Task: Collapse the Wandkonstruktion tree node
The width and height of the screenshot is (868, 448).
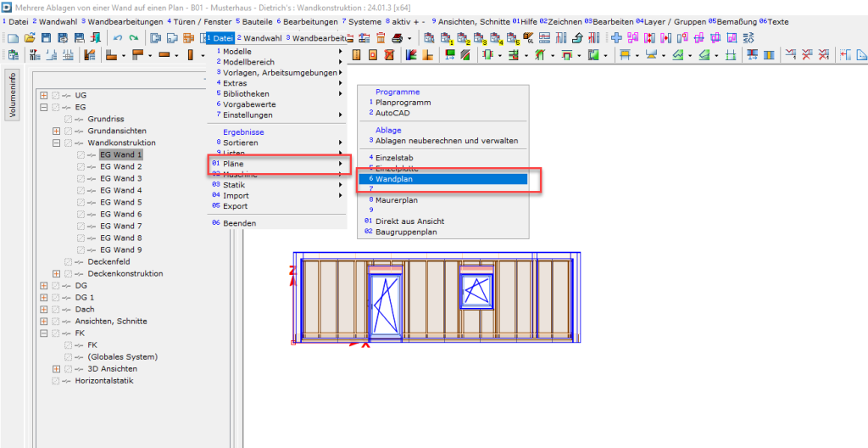Action: pyautogui.click(x=57, y=143)
